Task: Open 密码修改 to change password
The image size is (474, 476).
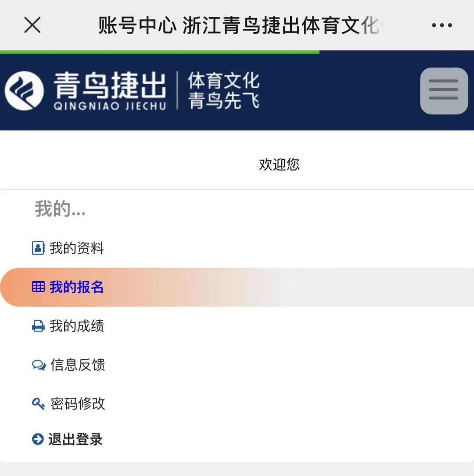Action: click(x=78, y=404)
